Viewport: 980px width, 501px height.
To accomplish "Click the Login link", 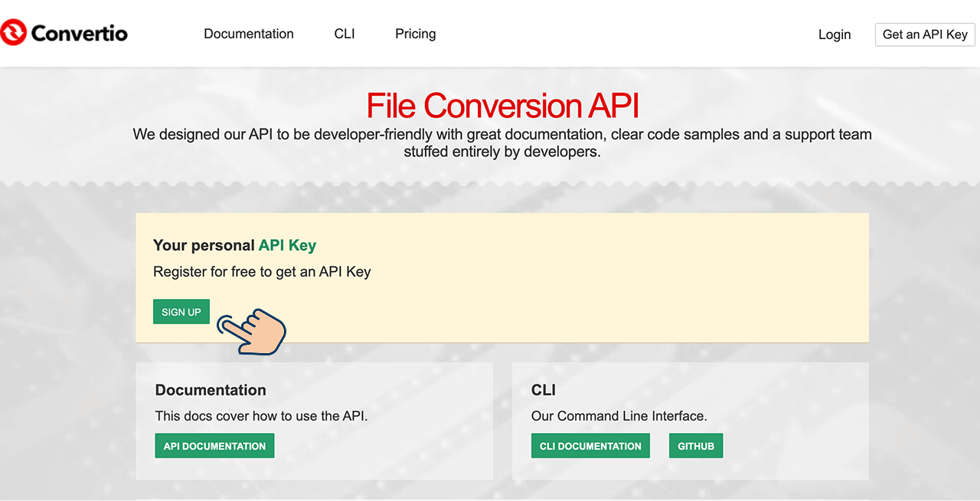I will [x=835, y=34].
